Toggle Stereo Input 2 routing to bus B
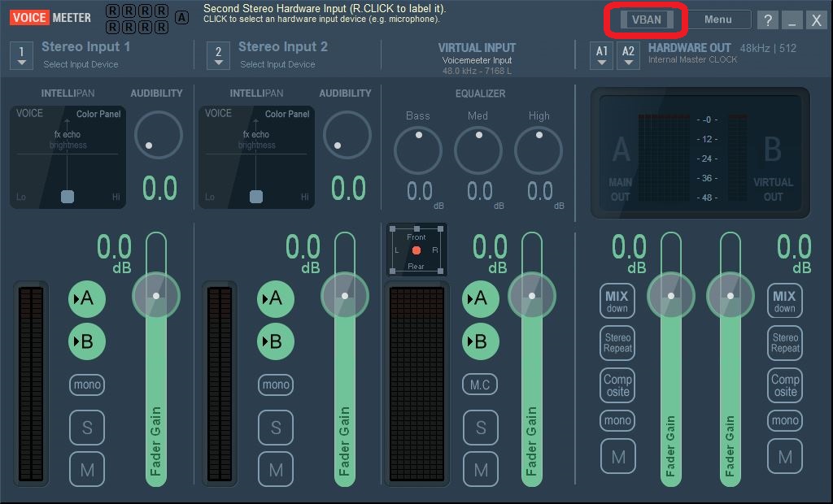This screenshot has width=833, height=504. pyautogui.click(x=275, y=341)
